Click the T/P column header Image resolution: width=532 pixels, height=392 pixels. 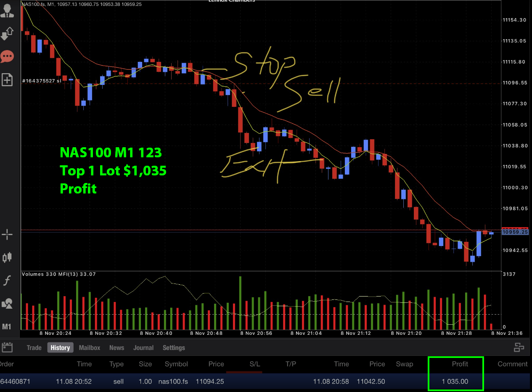coord(291,364)
